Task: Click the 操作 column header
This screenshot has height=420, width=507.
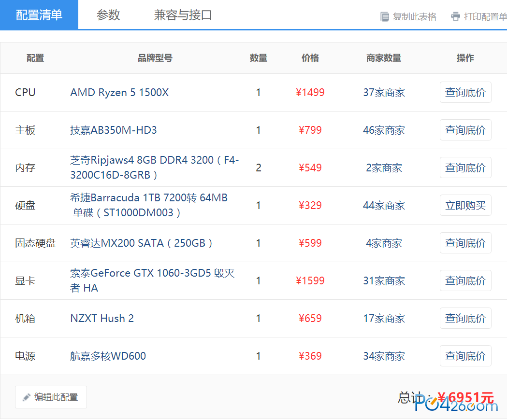Action: pos(465,58)
